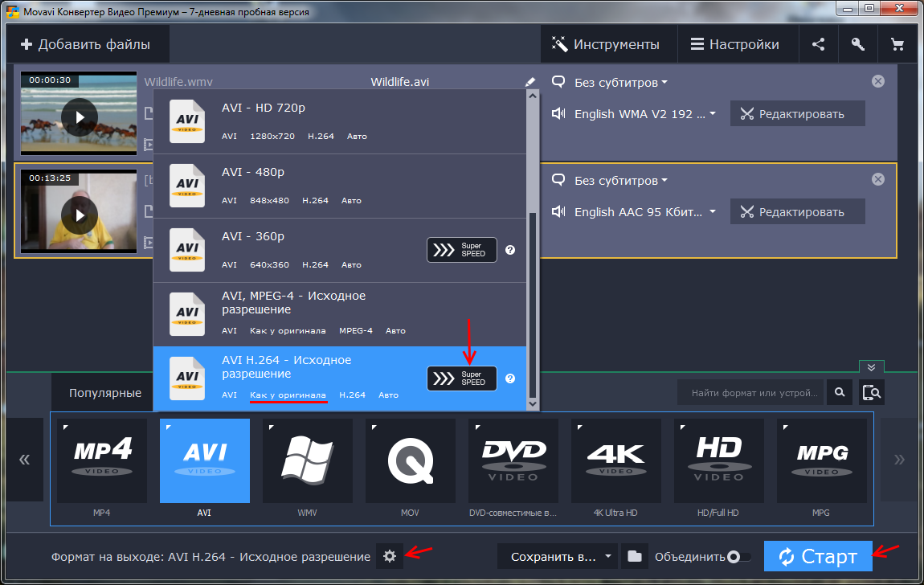Screen dimensions: 924x585
Task: Click Редактировать for Wildlife file
Action: [x=798, y=113]
